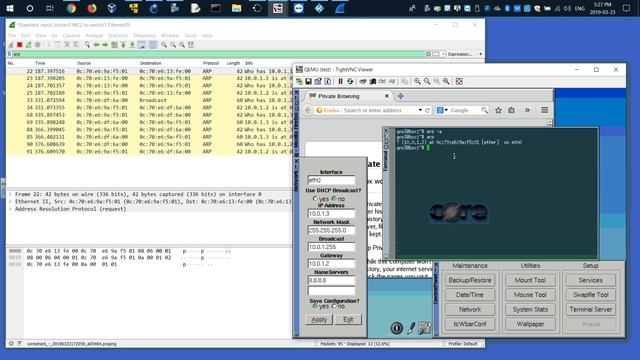640x360 pixels.
Task: Click TightVNC connection info icon
Action: tap(327, 82)
